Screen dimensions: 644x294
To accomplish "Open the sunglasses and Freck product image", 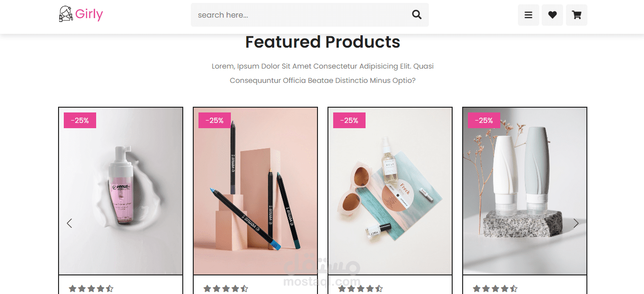I will point(390,191).
